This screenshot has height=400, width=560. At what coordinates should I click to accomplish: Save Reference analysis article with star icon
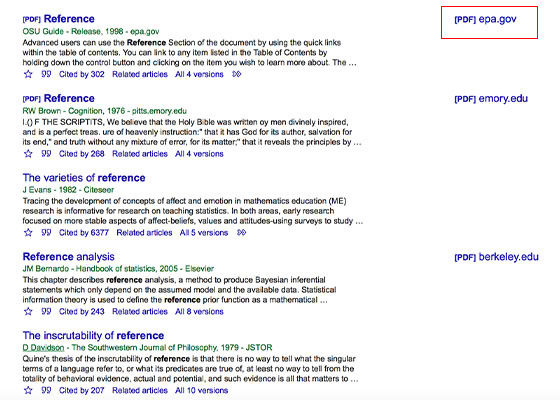[x=28, y=312]
